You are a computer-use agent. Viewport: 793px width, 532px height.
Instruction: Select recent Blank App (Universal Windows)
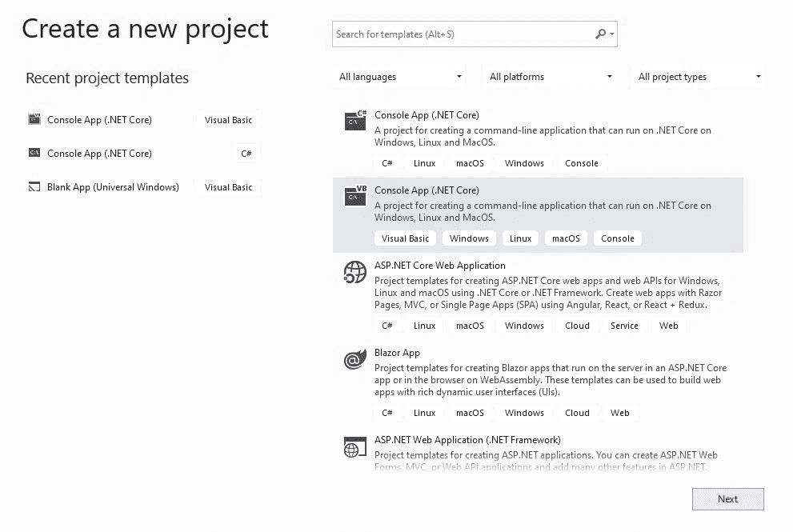[143, 187]
